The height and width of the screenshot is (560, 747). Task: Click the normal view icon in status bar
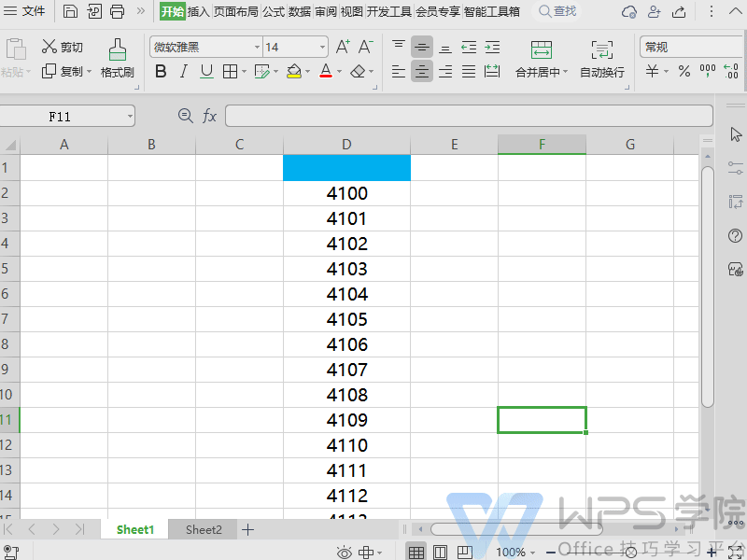[x=416, y=552]
